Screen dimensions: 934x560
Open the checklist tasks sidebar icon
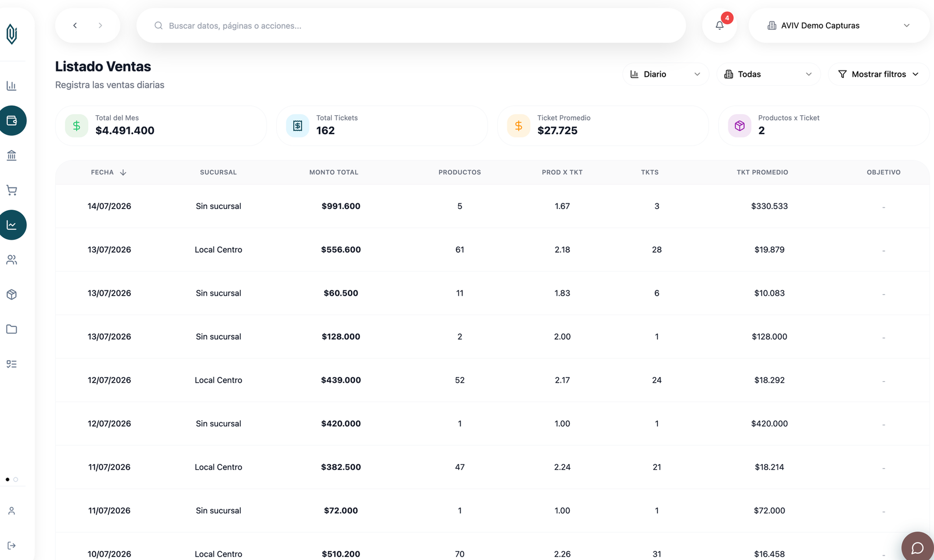pyautogui.click(x=12, y=364)
